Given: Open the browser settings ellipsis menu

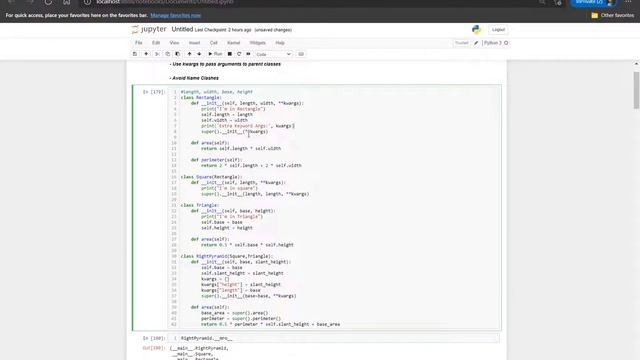Looking at the screenshot, I should point(628,2).
